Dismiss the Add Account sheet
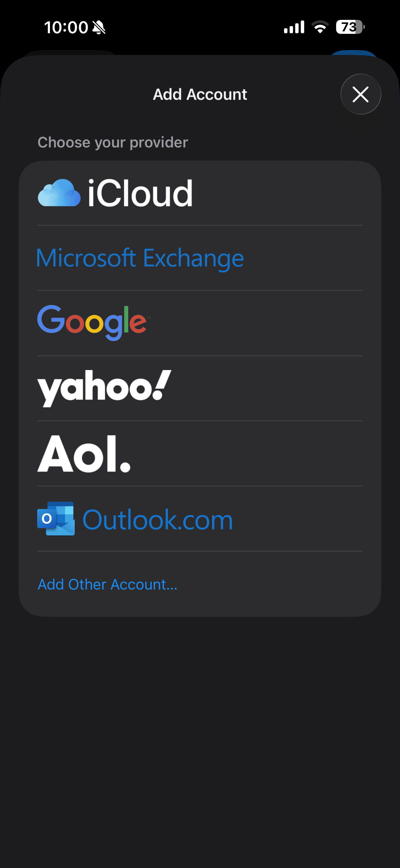400x868 pixels. click(361, 94)
